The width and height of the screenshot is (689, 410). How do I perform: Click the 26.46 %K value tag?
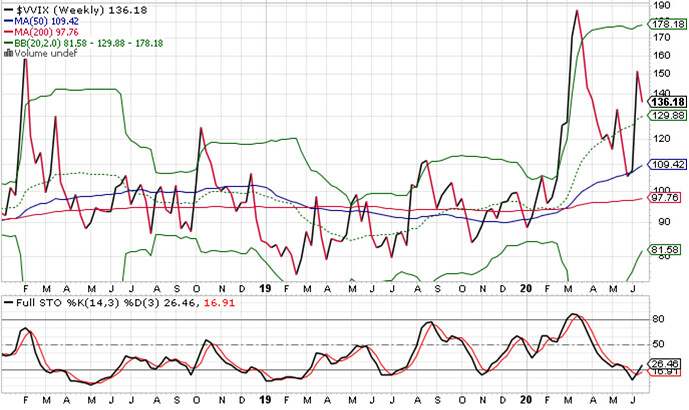coord(666,363)
